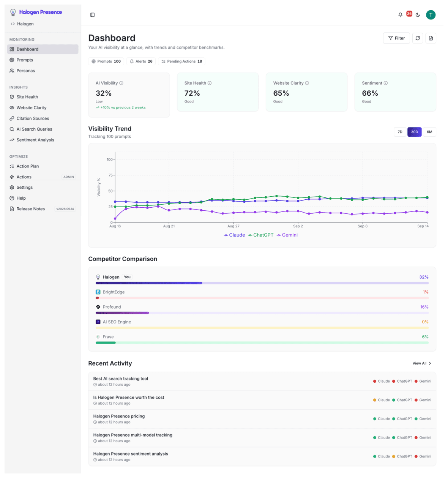Open 'Halogen Presence pricing' activity
Screen dimensions: 448x478
262,419
